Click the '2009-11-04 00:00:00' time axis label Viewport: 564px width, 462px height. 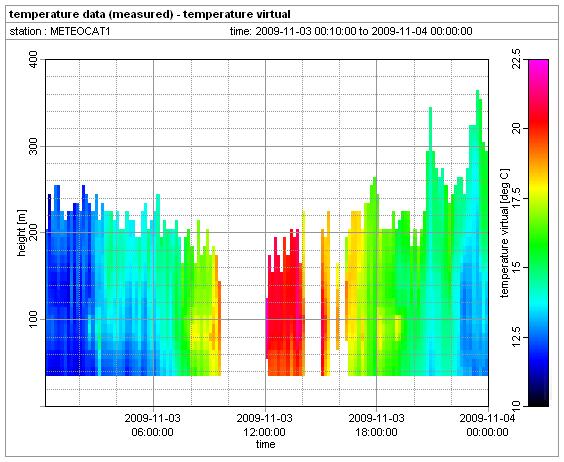click(x=488, y=425)
